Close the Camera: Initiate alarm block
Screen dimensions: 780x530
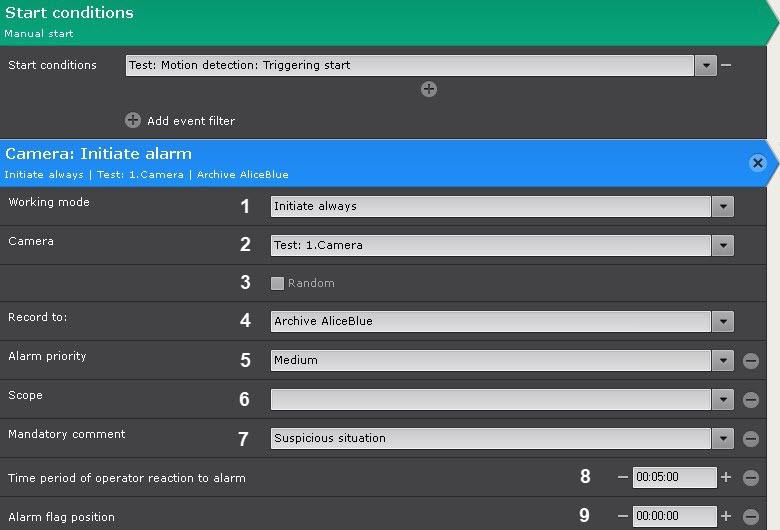[758, 163]
